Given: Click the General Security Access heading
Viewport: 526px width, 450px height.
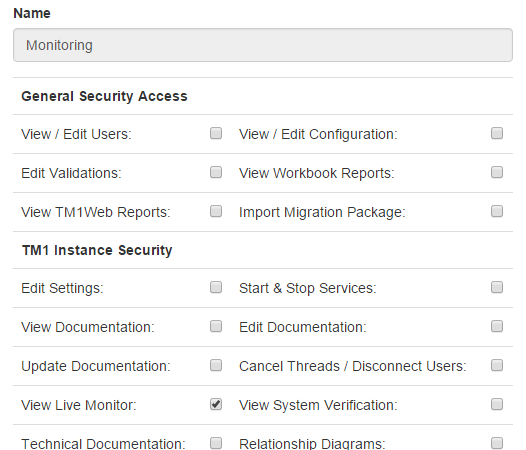Looking at the screenshot, I should point(104,96).
